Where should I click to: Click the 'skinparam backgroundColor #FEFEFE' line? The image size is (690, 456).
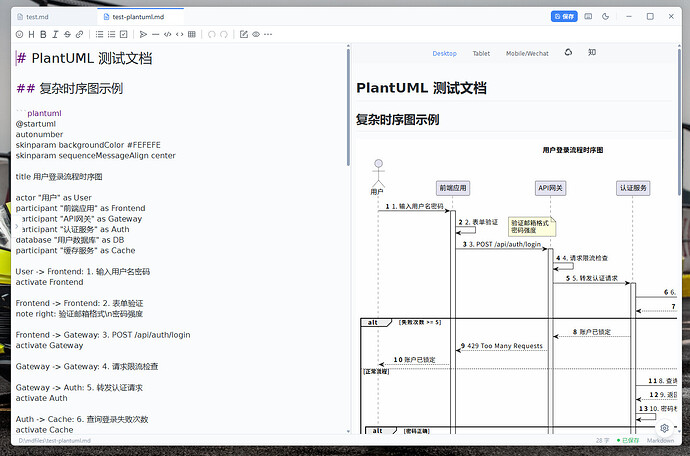[88, 145]
